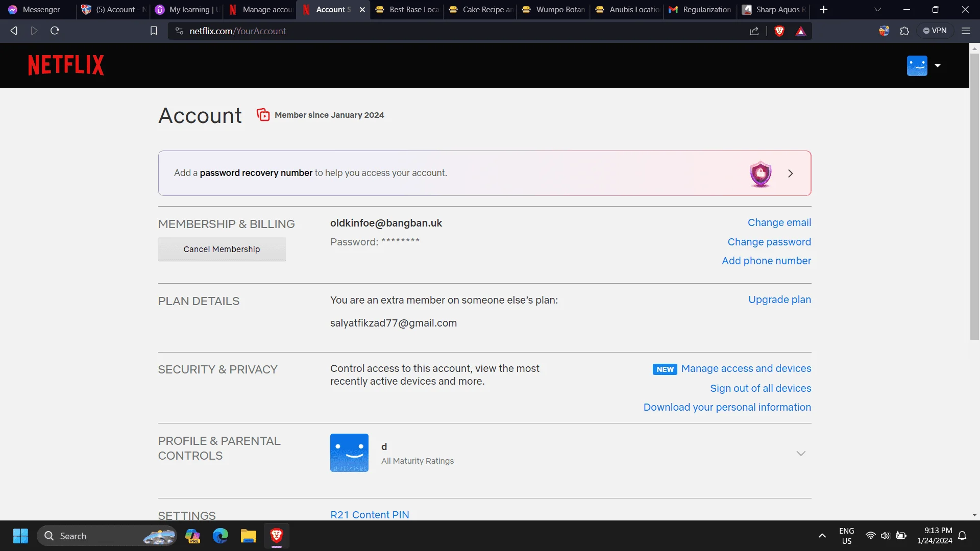Open the volume tray icon
980x551 pixels.
coord(885,536)
